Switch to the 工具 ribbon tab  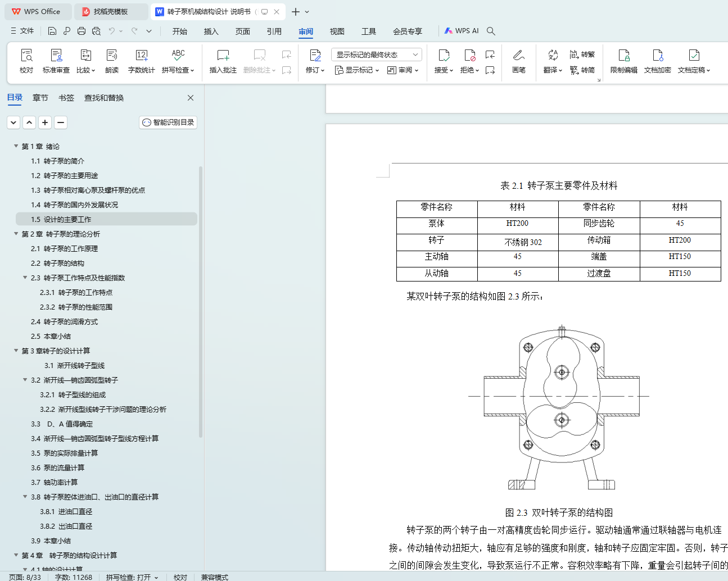[369, 31]
